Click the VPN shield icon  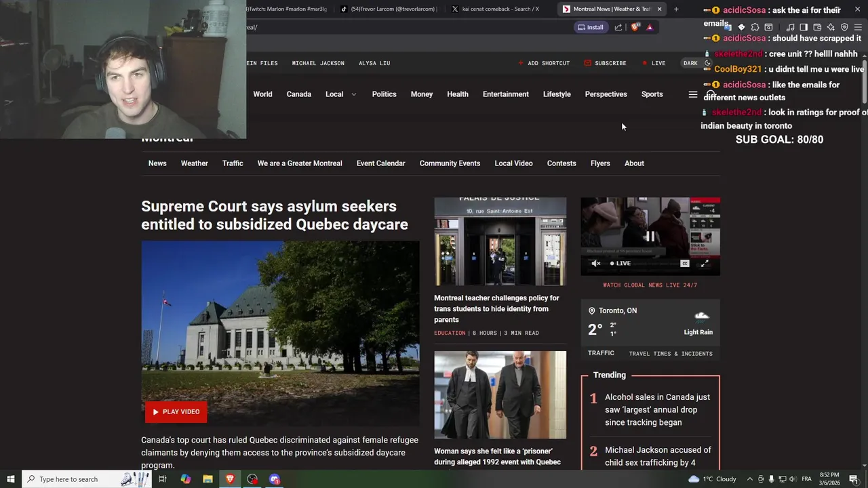point(844,27)
